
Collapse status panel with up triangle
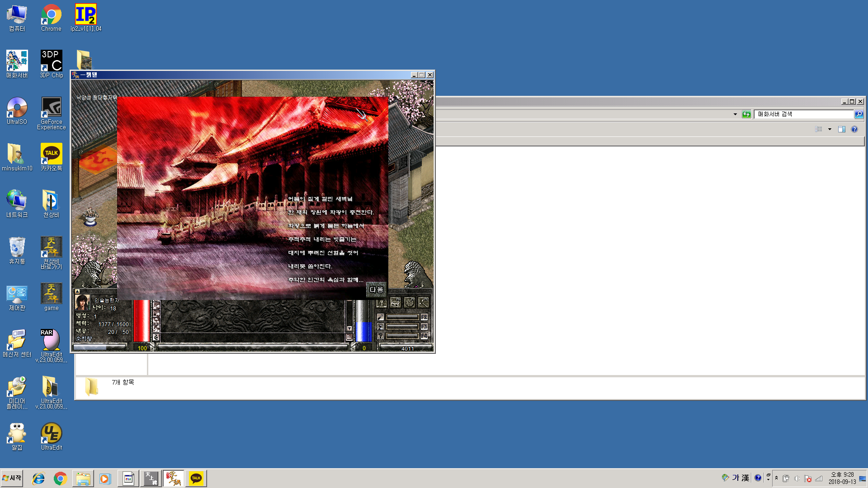click(x=77, y=291)
